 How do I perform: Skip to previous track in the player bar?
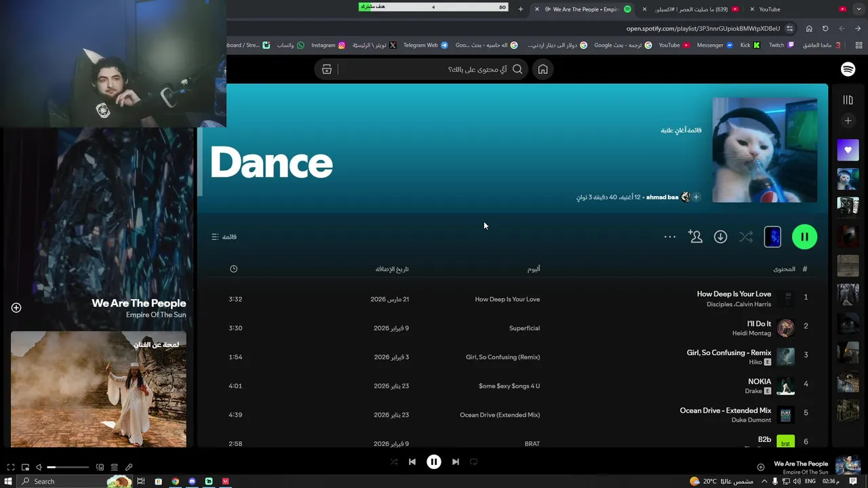coord(412,462)
